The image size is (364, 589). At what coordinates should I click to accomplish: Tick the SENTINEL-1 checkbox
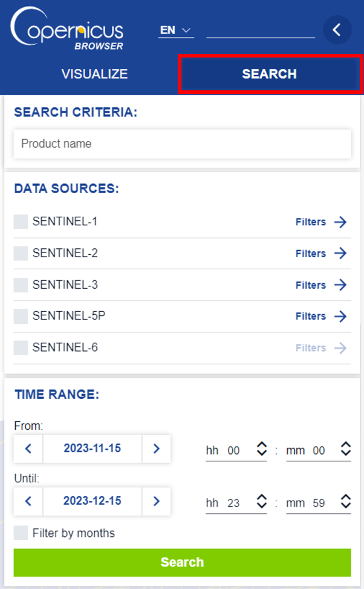point(21,222)
